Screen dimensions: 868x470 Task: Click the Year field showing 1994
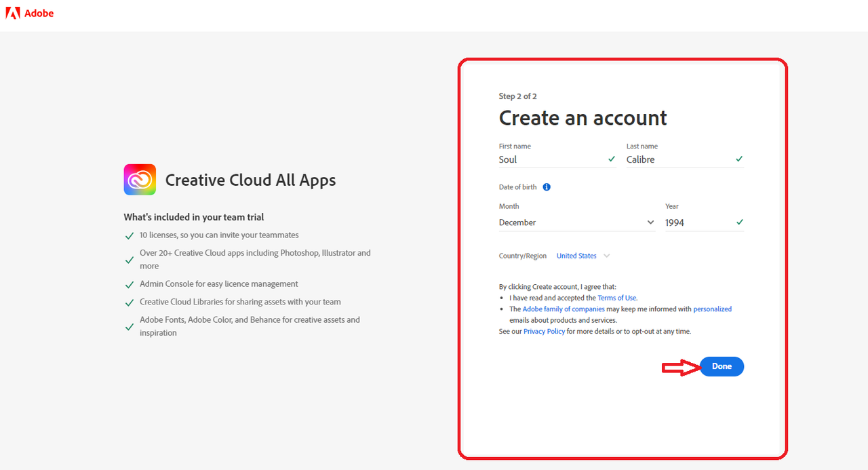705,222
